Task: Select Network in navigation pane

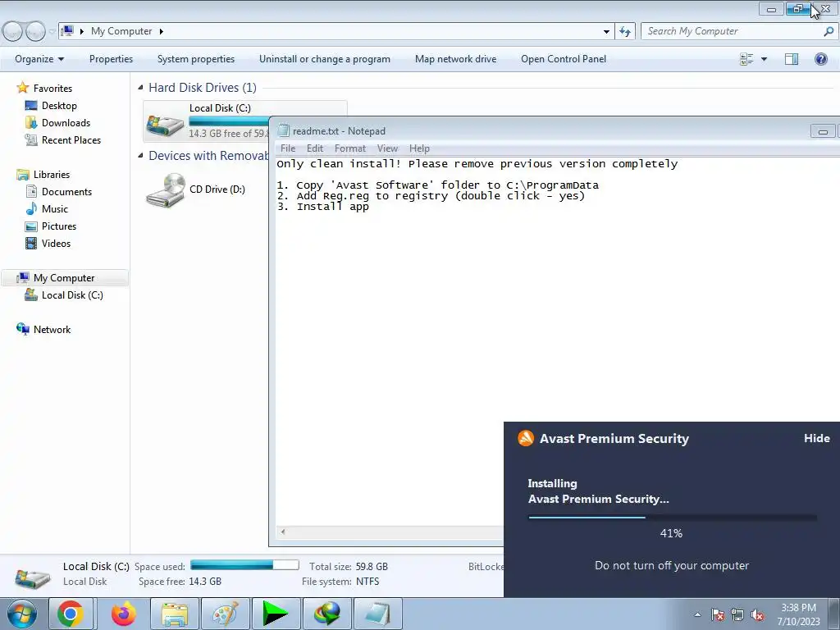Action: [x=52, y=330]
